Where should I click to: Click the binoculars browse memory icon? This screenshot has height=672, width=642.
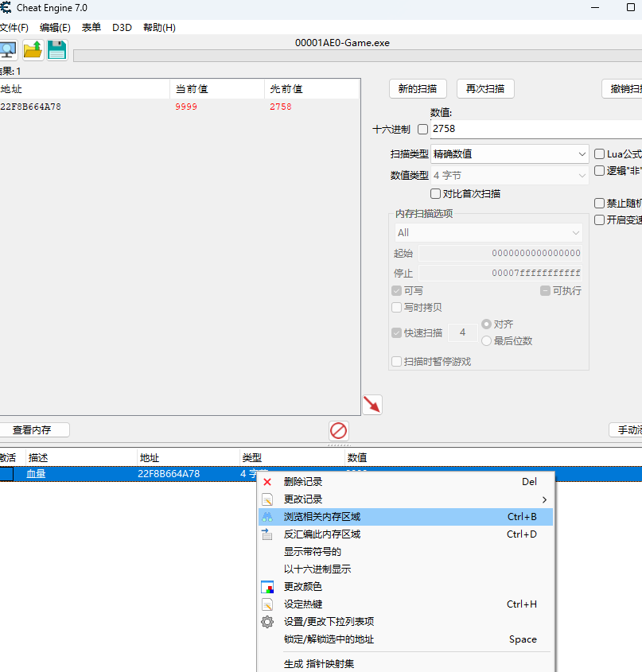click(x=267, y=517)
